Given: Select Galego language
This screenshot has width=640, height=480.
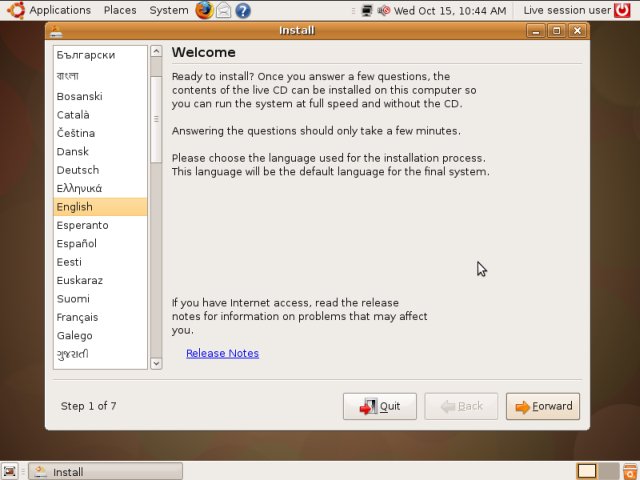Looking at the screenshot, I should coord(100,336).
